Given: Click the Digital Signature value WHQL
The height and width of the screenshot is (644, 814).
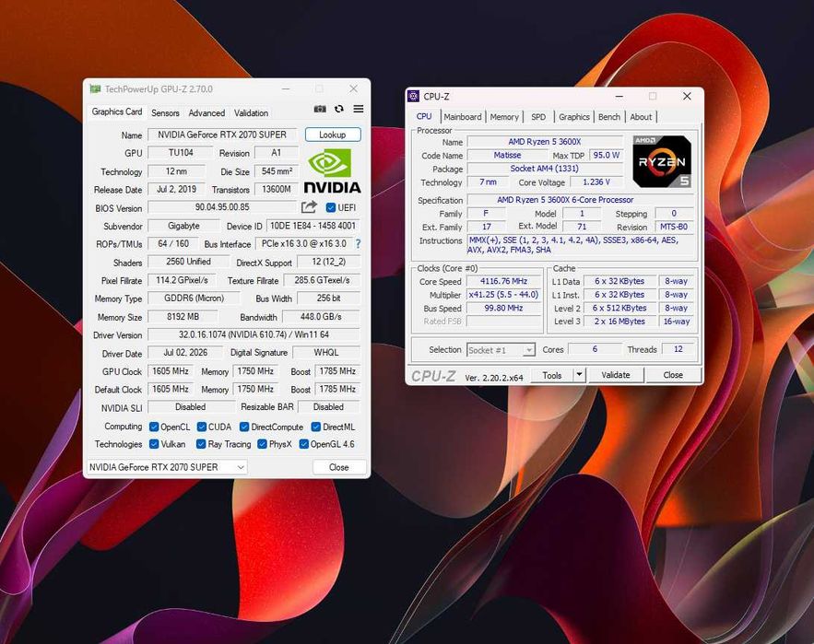Looking at the screenshot, I should tap(326, 352).
